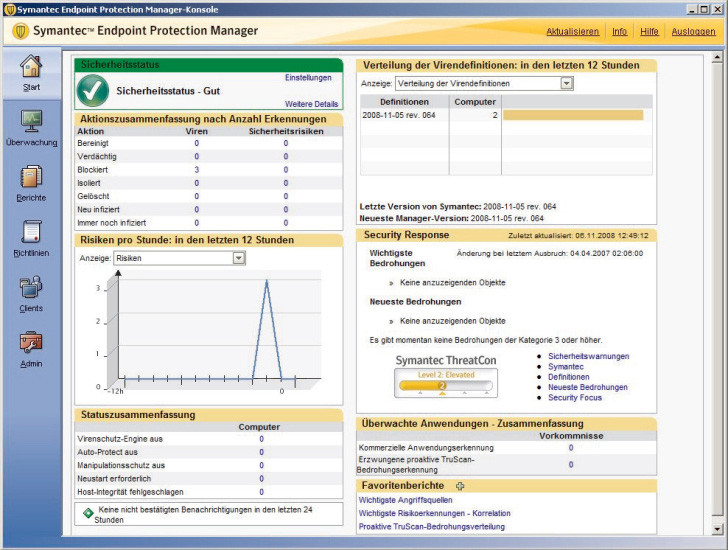This screenshot has width=728, height=550.
Task: Click the Definitionen column header
Action: 404,102
